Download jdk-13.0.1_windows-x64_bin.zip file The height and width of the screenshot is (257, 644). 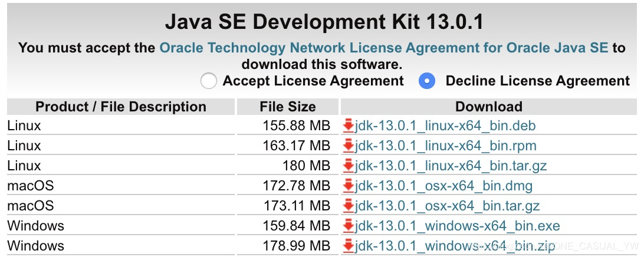click(455, 246)
